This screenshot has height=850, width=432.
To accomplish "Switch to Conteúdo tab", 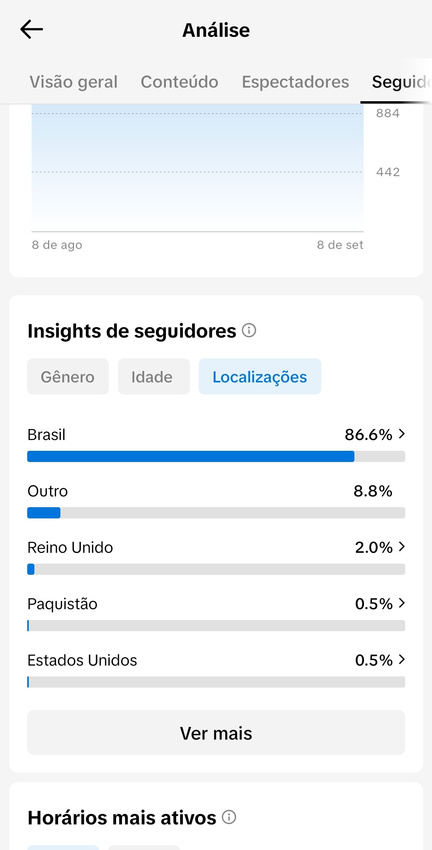I will pyautogui.click(x=179, y=82).
